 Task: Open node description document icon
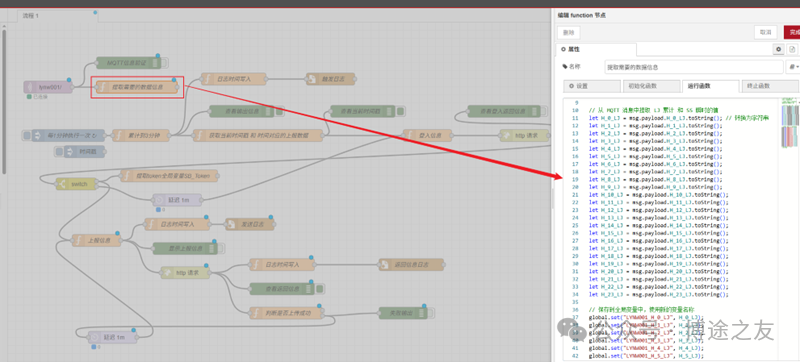[x=792, y=49]
